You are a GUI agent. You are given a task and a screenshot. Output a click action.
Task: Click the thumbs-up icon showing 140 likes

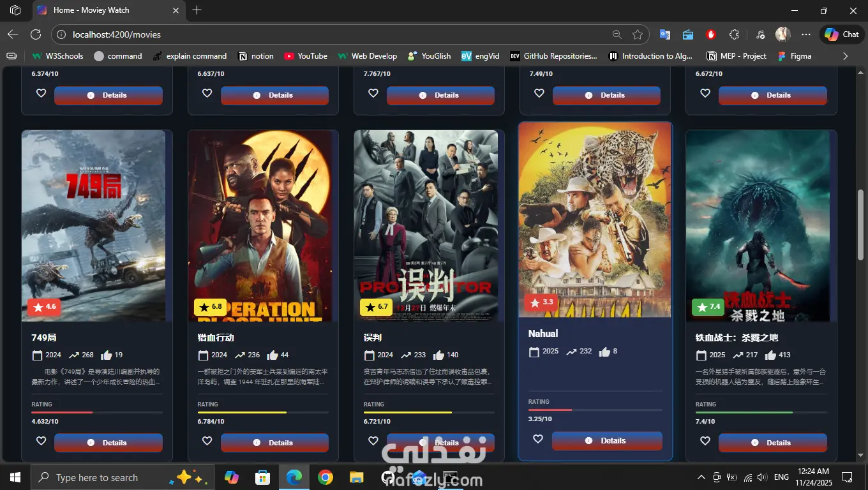click(438, 355)
